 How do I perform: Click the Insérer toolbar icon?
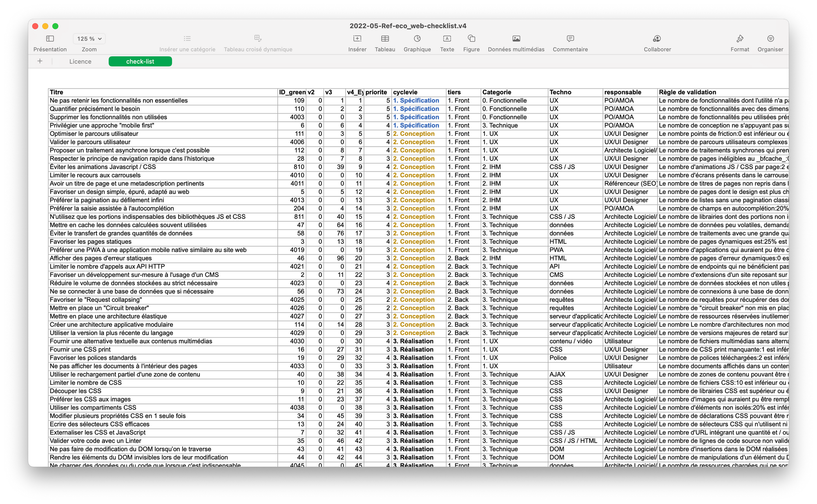[x=357, y=39]
